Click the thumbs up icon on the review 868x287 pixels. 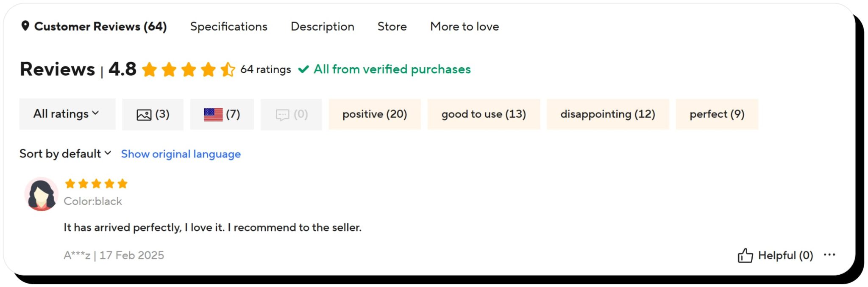coord(746,255)
